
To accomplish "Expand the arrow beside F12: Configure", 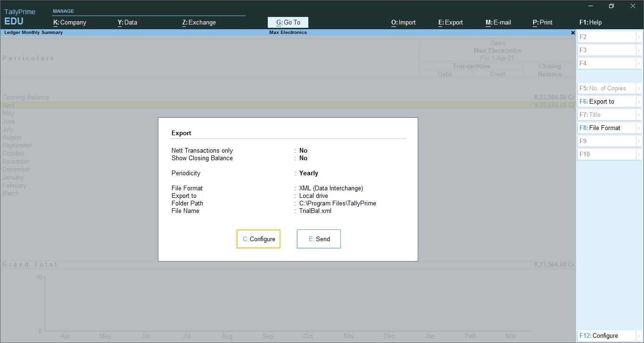I will click(639, 336).
